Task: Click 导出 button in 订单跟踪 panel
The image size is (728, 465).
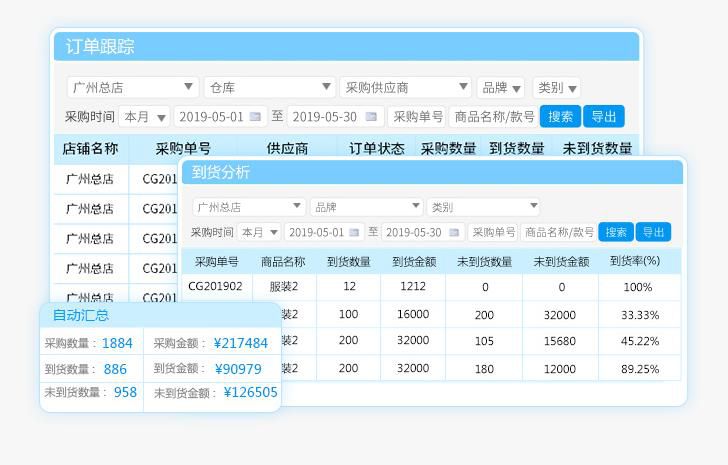Action: click(x=603, y=116)
